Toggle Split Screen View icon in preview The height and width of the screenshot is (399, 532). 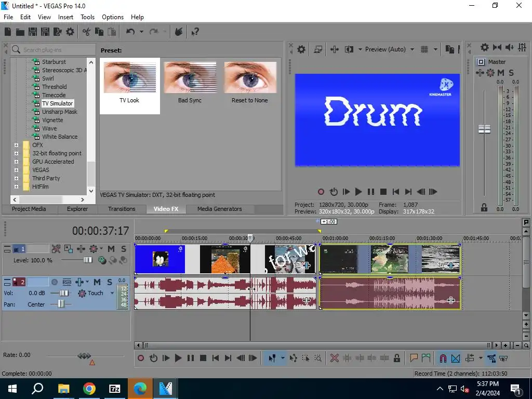(x=349, y=49)
